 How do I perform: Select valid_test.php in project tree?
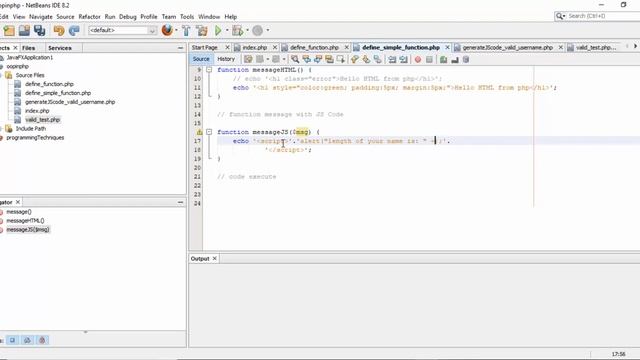42,120
